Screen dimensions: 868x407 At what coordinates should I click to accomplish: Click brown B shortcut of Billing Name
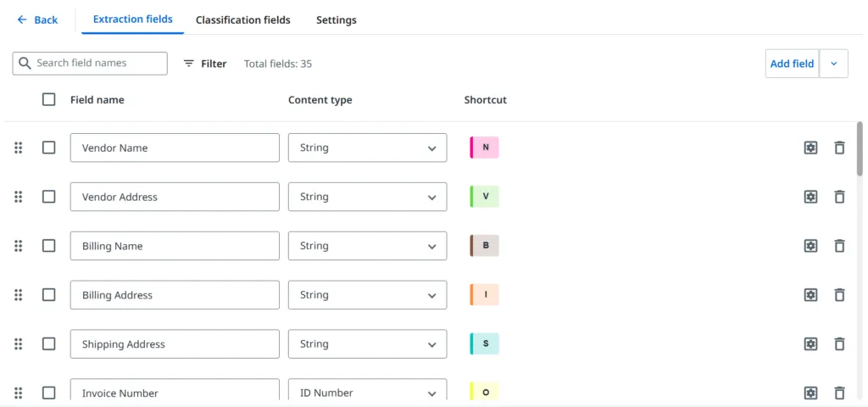click(484, 245)
